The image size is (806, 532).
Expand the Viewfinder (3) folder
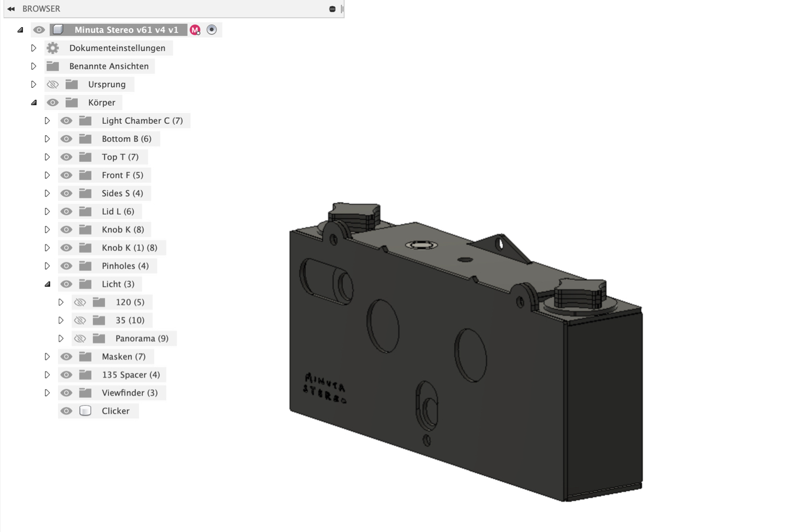click(x=47, y=393)
